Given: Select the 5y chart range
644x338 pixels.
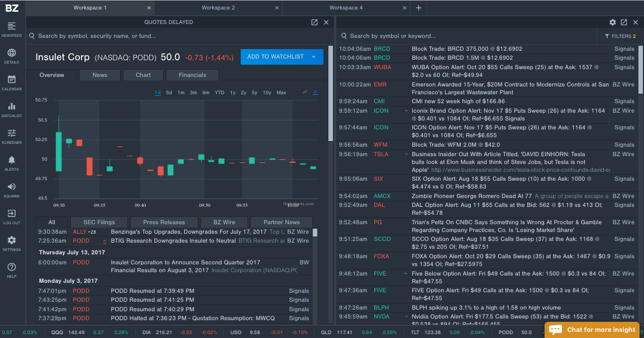Looking at the screenshot, I should (255, 93).
